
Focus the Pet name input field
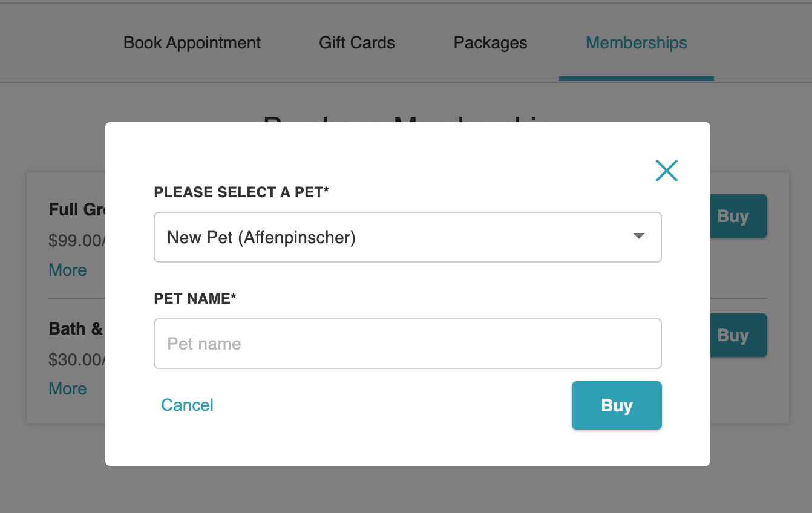pos(408,344)
